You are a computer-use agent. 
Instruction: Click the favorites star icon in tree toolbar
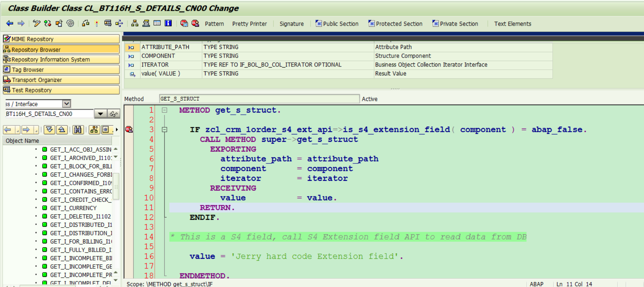coord(106,130)
